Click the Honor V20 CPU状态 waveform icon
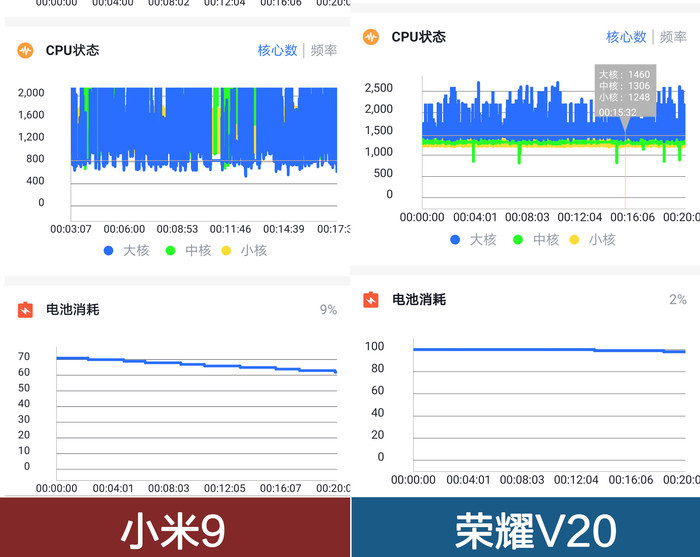The image size is (700, 557). [371, 37]
